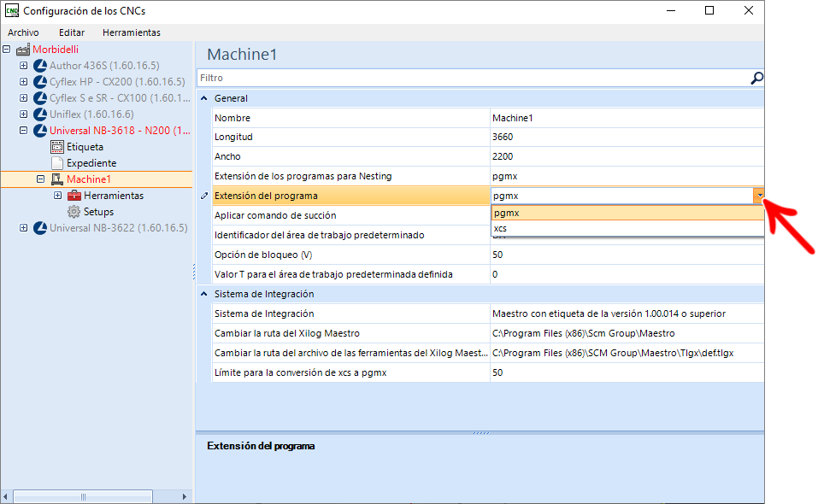This screenshot has height=504, width=818.
Task: Collapse the Universal NB-3618 node
Action: (23, 131)
